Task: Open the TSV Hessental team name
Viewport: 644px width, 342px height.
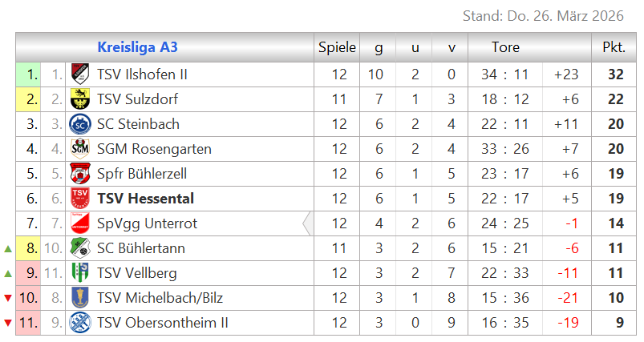Action: 145,199
